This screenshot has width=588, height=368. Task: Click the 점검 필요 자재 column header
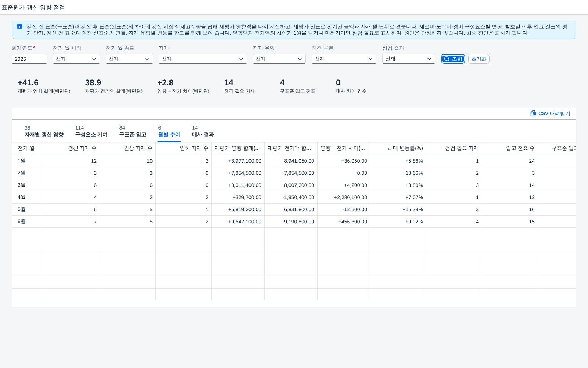click(454, 148)
